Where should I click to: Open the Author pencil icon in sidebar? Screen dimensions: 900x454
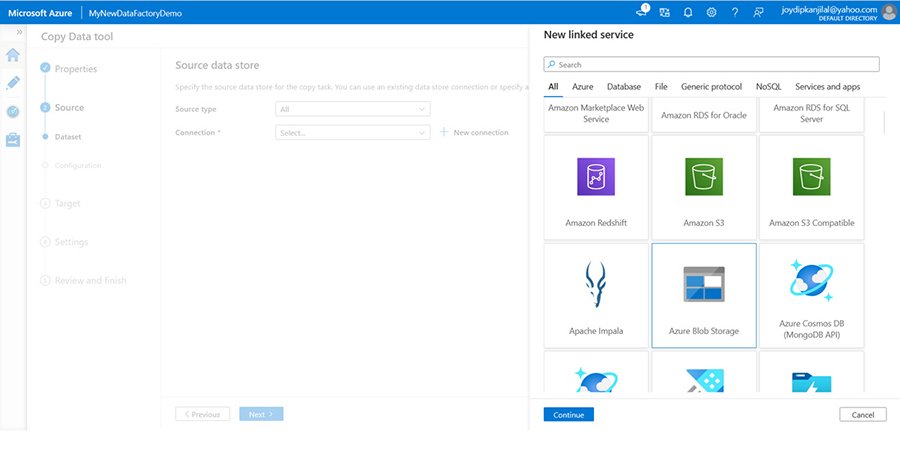tap(13, 83)
